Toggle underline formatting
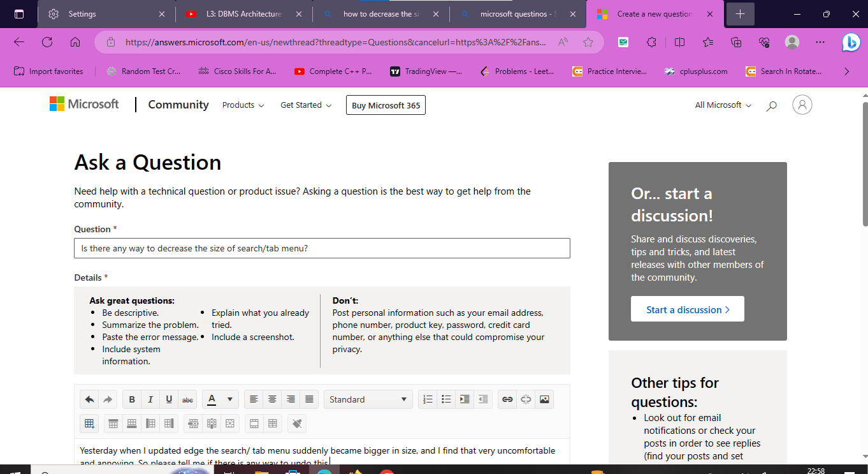This screenshot has height=474, width=868. [x=169, y=399]
